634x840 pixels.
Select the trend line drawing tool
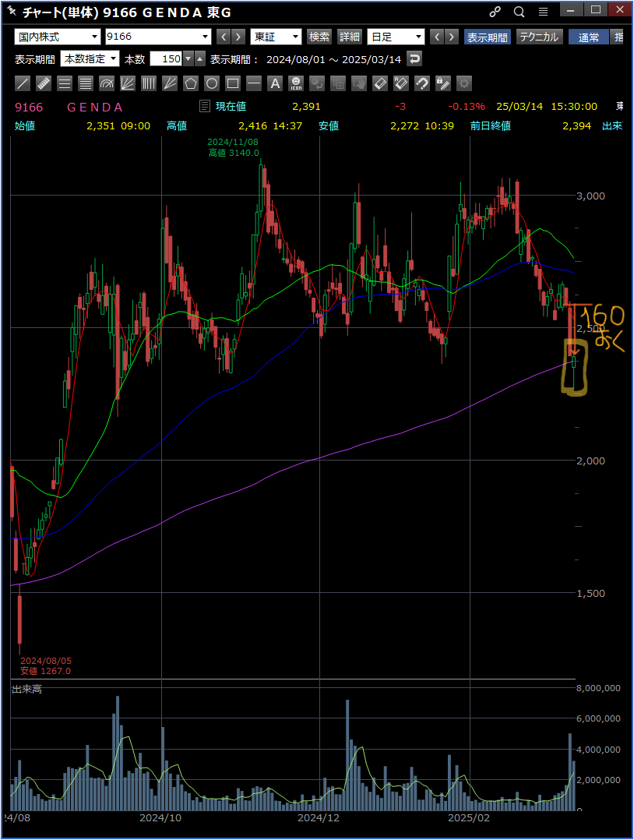(23, 83)
